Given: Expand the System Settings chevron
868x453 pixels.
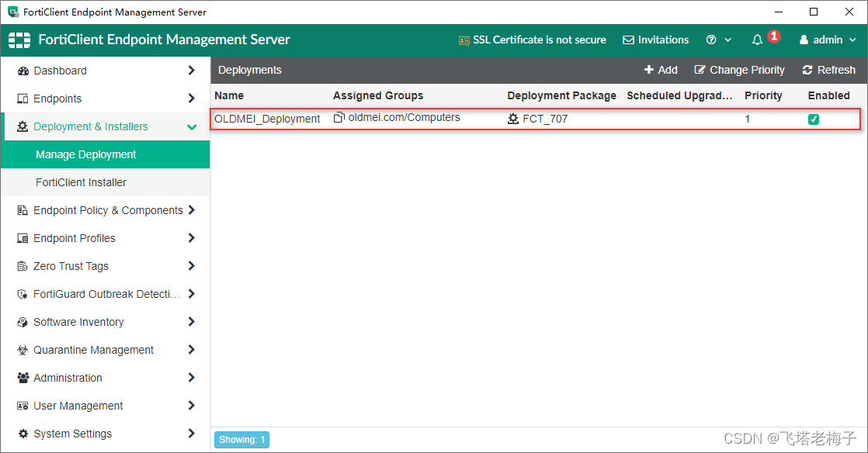Looking at the screenshot, I should [192, 433].
